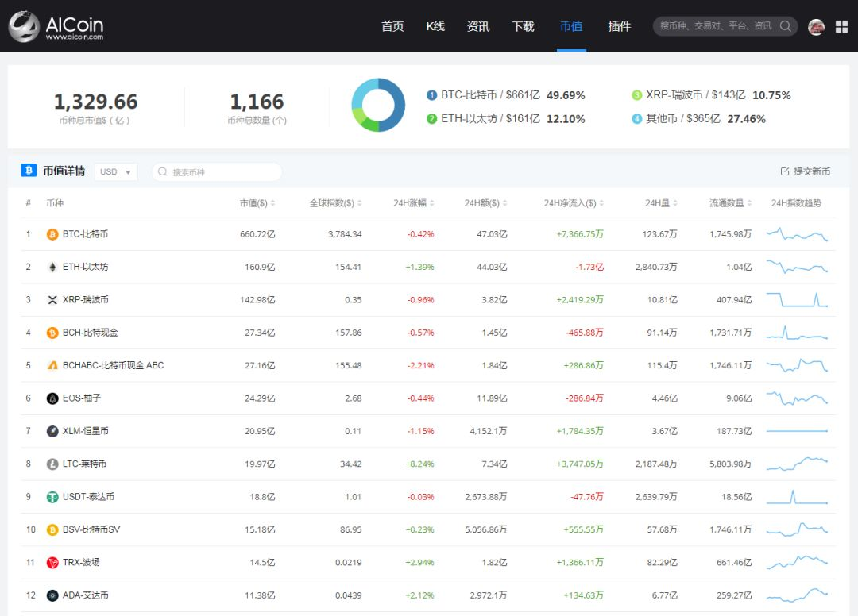The image size is (858, 616).
Task: Open the 插件 navigation item
Action: [620, 26]
